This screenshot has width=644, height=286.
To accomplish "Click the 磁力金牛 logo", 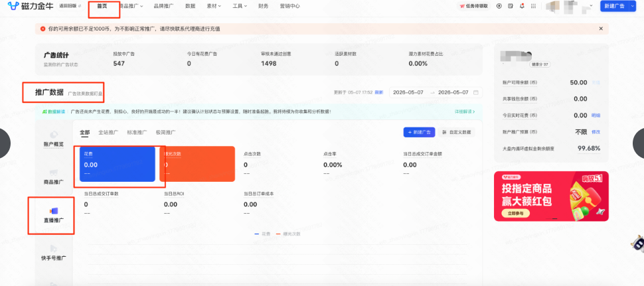I will [31, 6].
